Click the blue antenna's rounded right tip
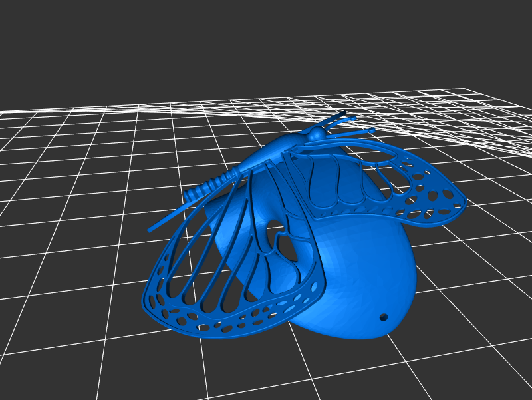This screenshot has width=532, height=400. click(371, 130)
